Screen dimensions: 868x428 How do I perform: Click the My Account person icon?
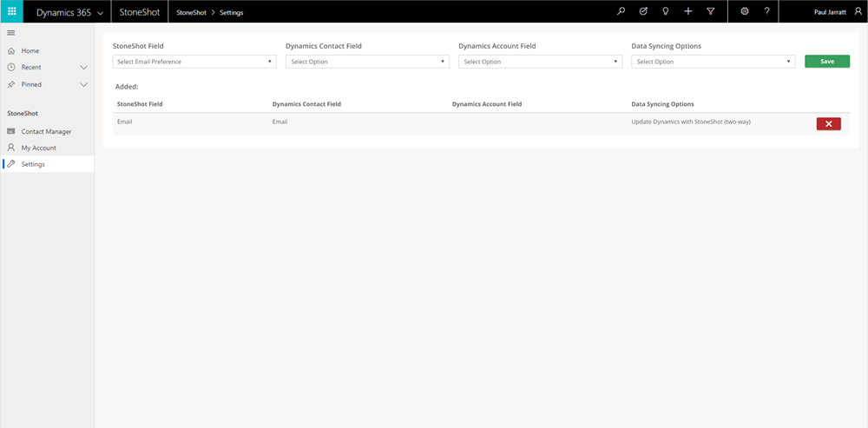pos(11,148)
